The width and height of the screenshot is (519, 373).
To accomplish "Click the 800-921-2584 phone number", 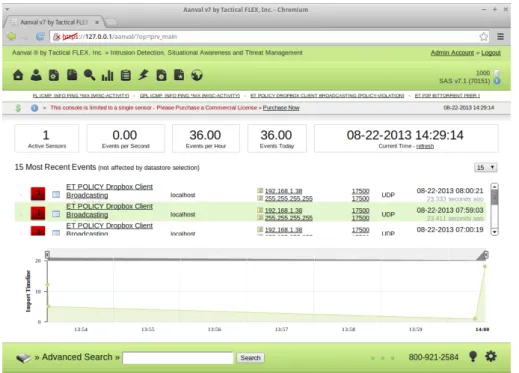I will point(433,357).
